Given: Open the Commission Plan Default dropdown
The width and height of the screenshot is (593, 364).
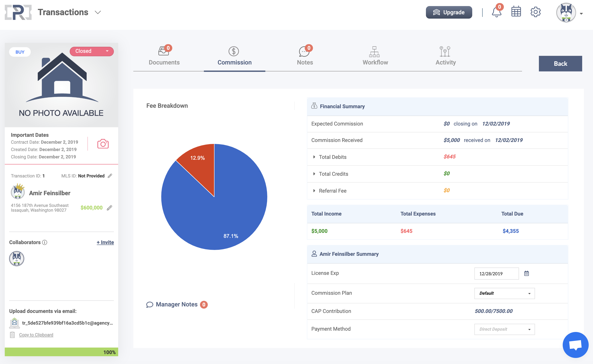Looking at the screenshot, I should [505, 293].
